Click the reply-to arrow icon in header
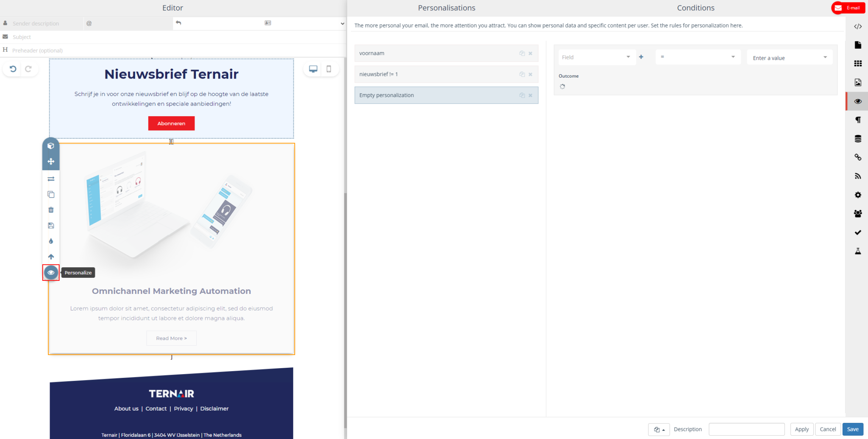Image resolution: width=868 pixels, height=439 pixels. click(x=178, y=23)
